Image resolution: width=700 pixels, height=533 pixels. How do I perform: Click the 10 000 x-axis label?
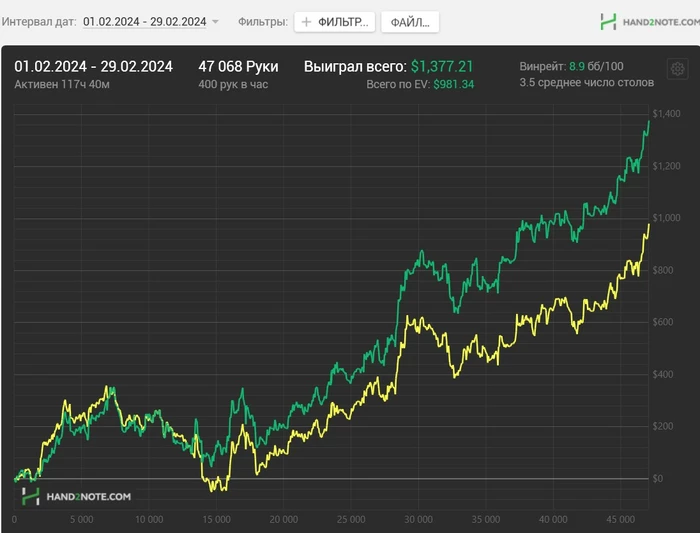click(149, 520)
